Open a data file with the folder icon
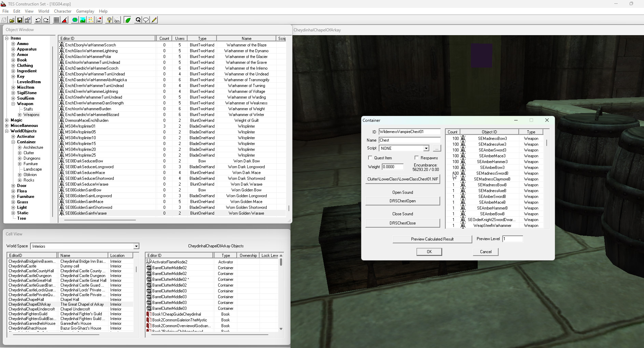 (x=12, y=20)
